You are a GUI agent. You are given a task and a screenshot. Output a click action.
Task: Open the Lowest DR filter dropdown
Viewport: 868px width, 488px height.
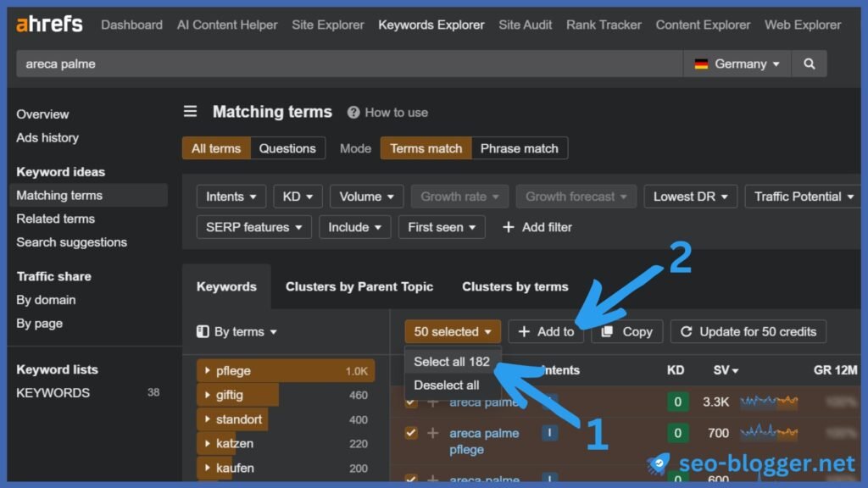pos(690,197)
